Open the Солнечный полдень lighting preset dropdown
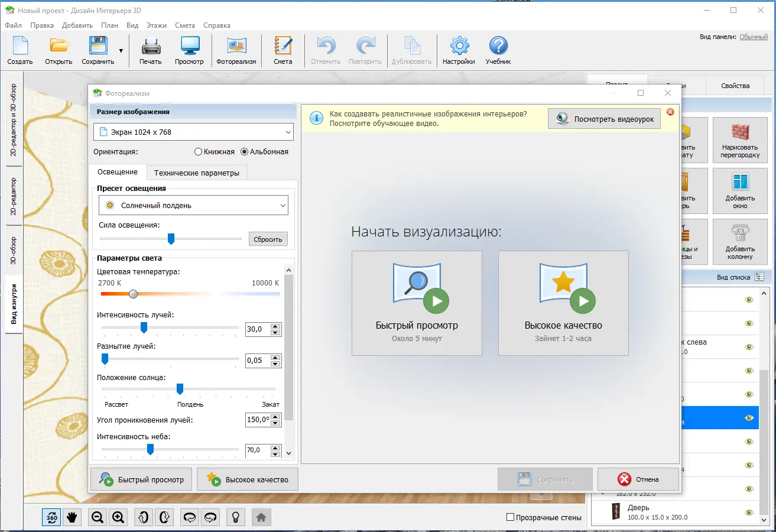This screenshot has width=776, height=532. click(x=193, y=206)
